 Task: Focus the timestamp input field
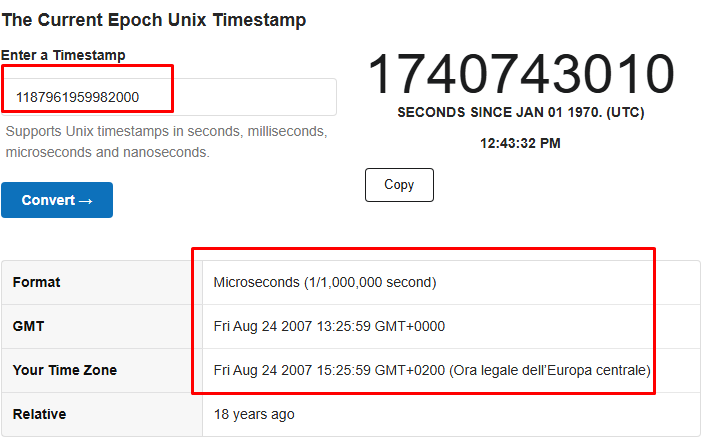[170, 97]
